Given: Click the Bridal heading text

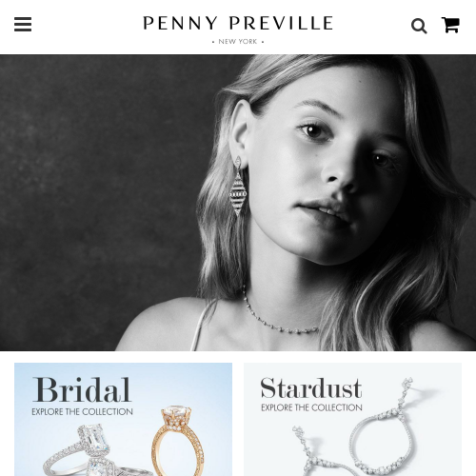Looking at the screenshot, I should [x=82, y=390].
